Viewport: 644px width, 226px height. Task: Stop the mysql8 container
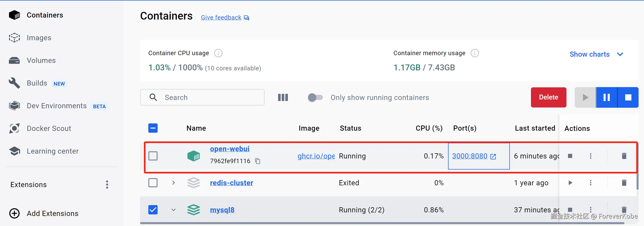click(x=570, y=210)
